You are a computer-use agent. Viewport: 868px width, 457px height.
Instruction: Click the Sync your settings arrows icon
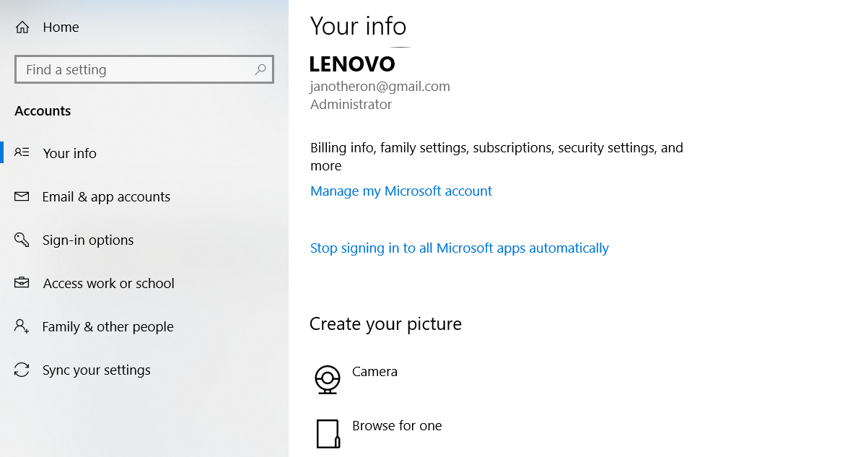(22, 370)
